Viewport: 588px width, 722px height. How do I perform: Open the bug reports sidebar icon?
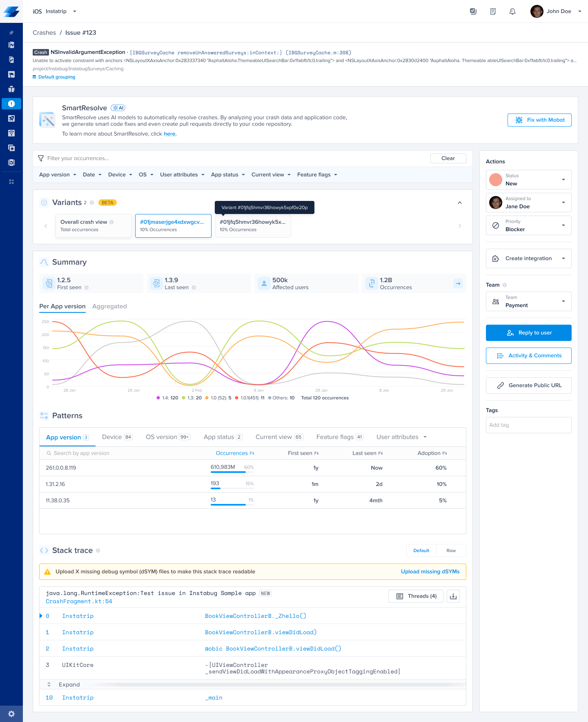(11, 89)
